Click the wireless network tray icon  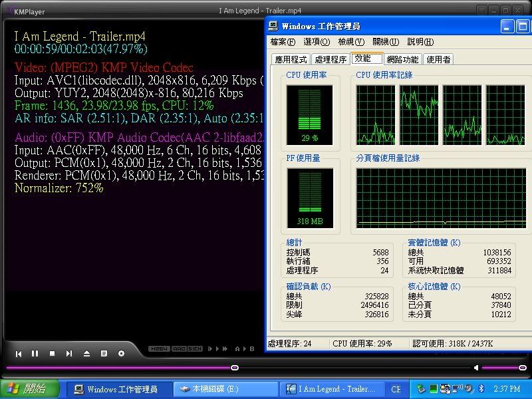tap(457, 388)
